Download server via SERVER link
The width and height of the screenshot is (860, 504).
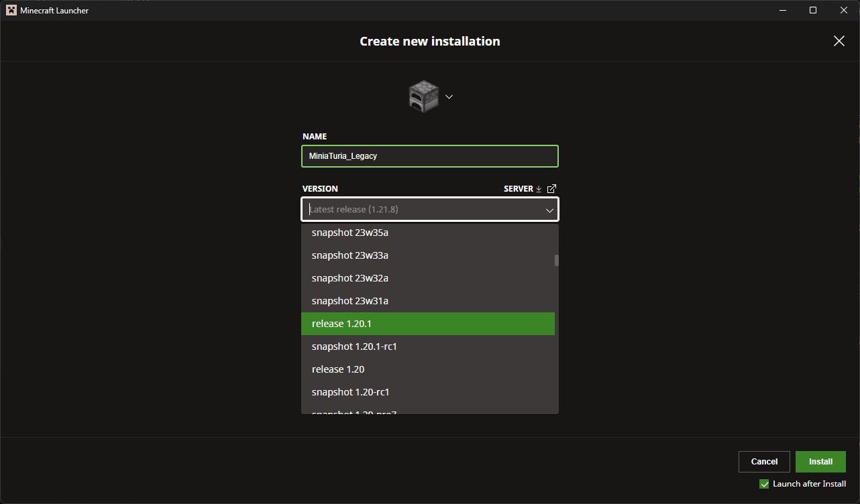[523, 189]
